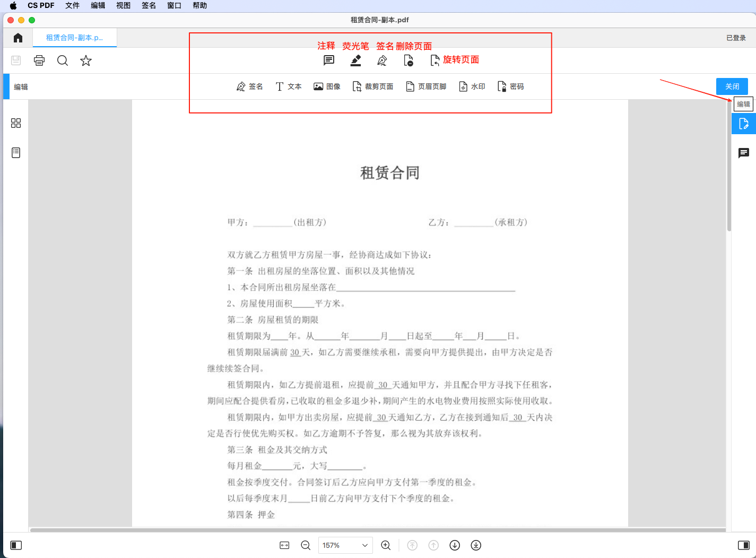Print the document with printer icon

(x=39, y=60)
